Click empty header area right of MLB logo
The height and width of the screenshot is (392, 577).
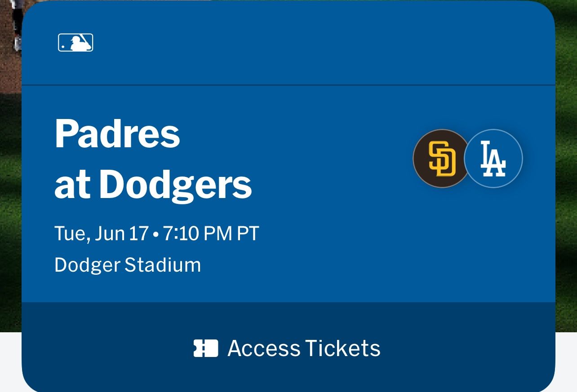click(315, 43)
